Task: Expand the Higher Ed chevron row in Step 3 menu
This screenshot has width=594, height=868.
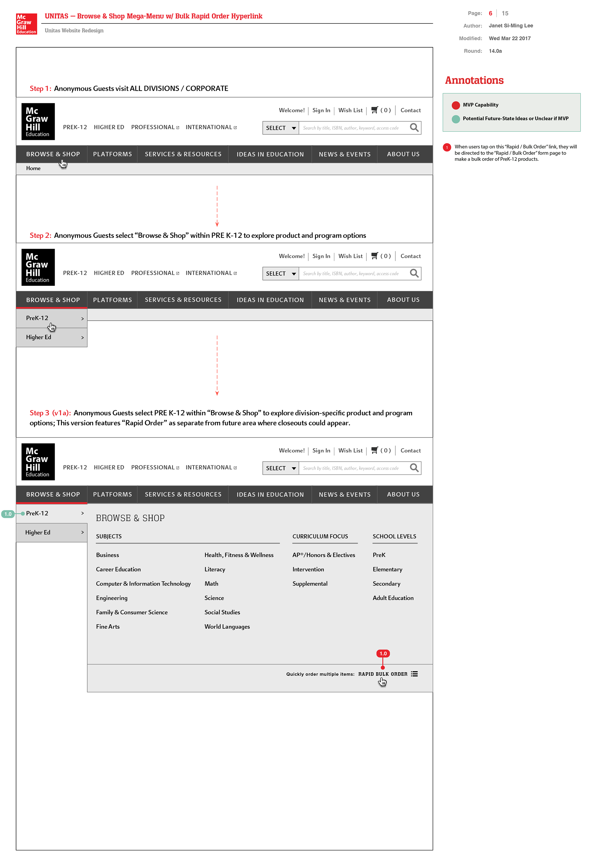Action: pyautogui.click(x=52, y=532)
